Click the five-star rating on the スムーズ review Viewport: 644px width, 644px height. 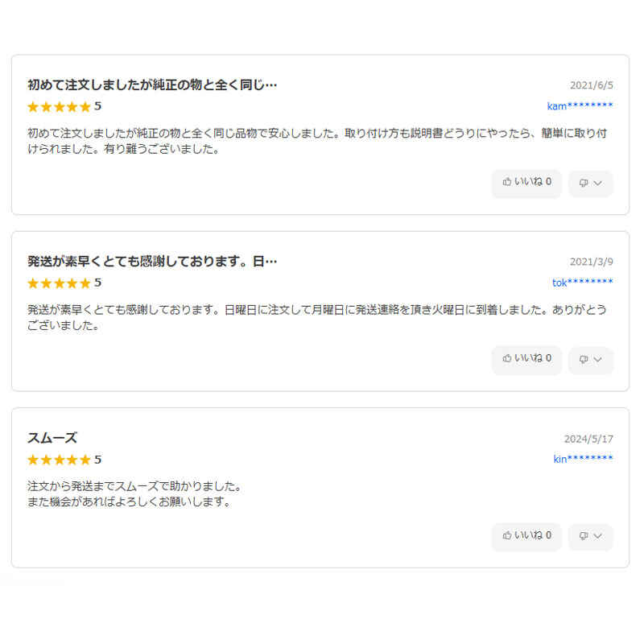click(x=59, y=460)
